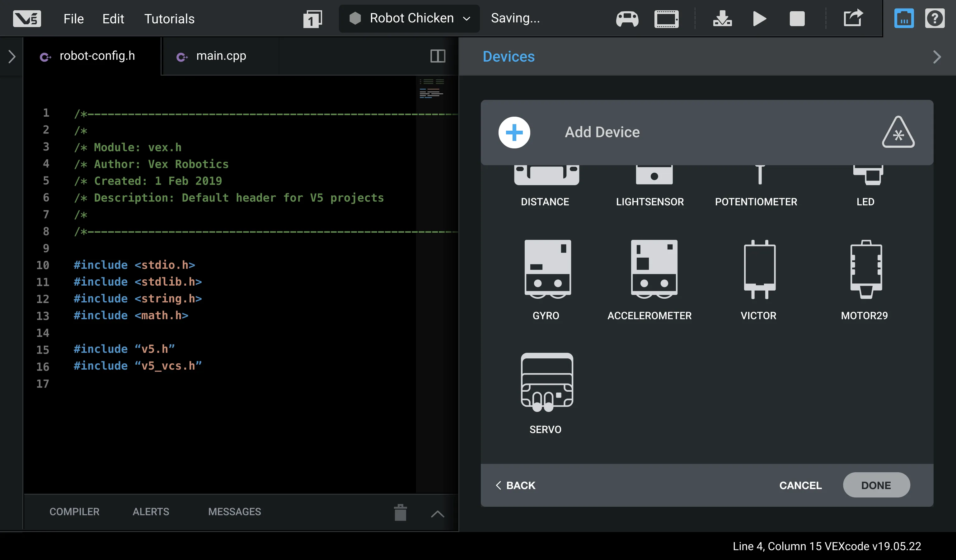
Task: Stop the running program
Action: click(797, 19)
